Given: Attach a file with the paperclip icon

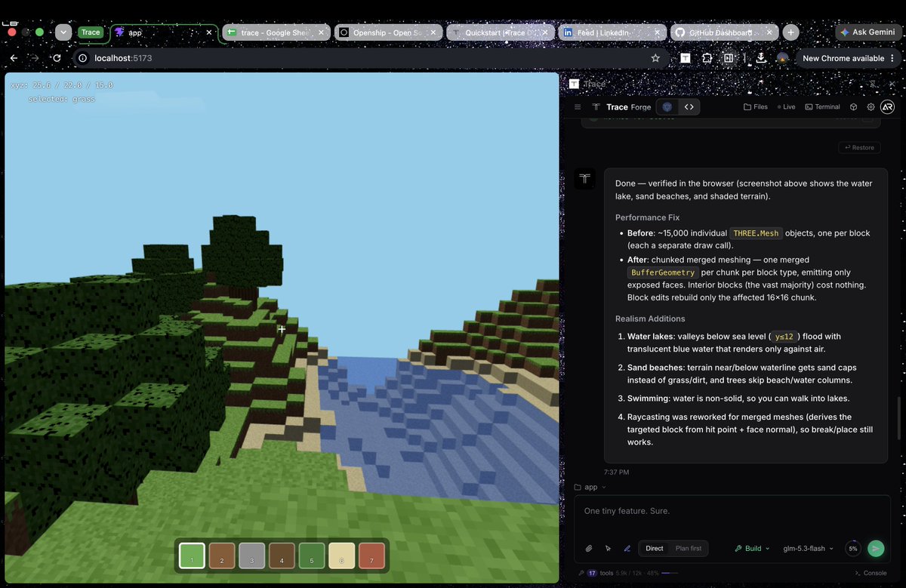Looking at the screenshot, I should 589,549.
